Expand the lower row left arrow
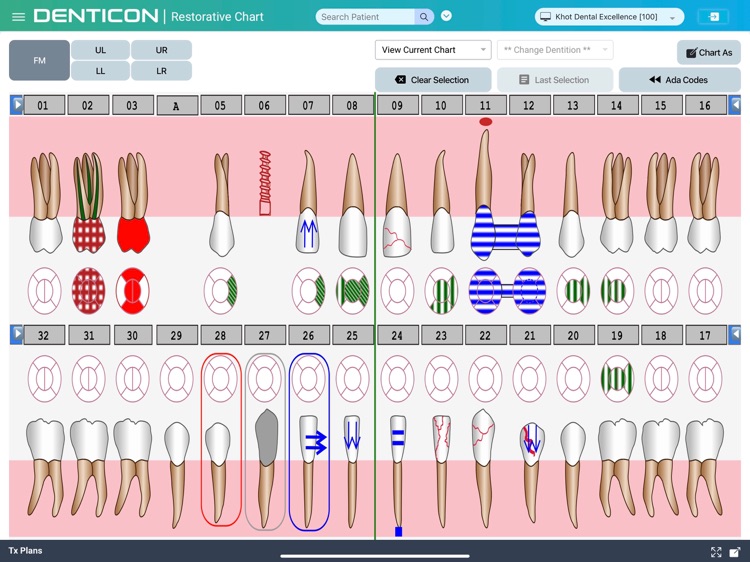The image size is (750, 562). click(x=17, y=334)
